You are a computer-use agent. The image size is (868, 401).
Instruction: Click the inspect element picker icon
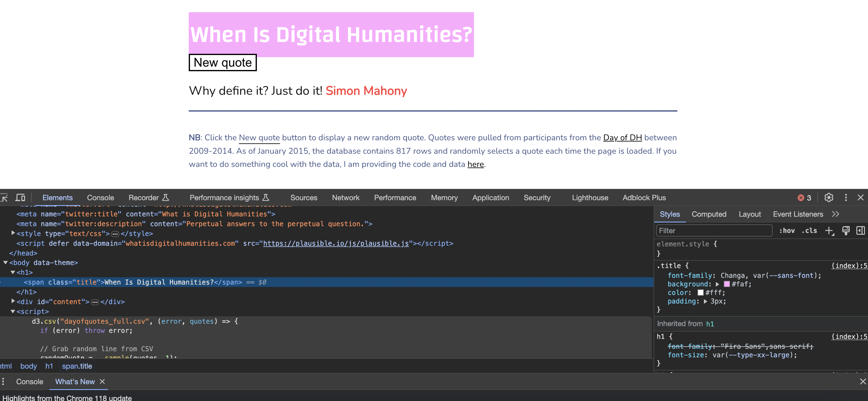[x=4, y=198]
